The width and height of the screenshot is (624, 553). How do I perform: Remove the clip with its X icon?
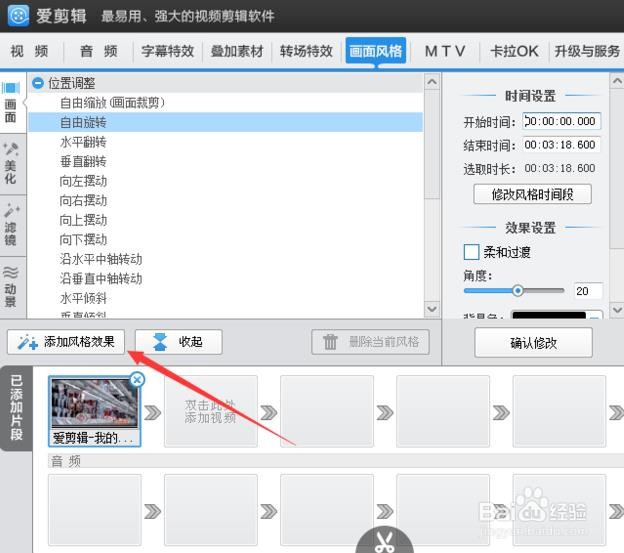(x=137, y=379)
